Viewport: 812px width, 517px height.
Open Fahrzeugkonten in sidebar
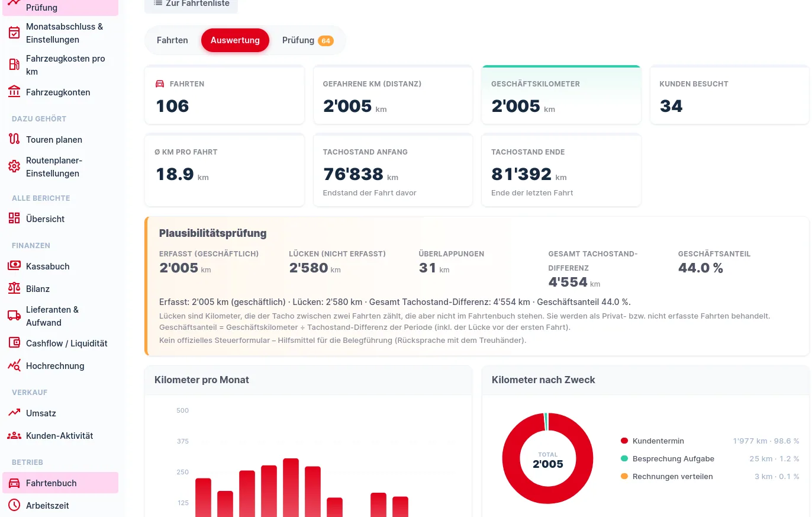pos(60,92)
